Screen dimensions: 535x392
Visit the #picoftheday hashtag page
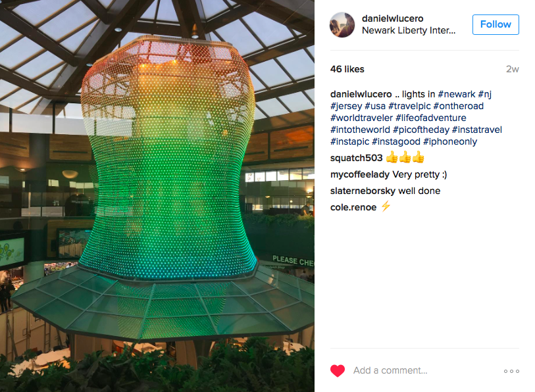coord(421,130)
